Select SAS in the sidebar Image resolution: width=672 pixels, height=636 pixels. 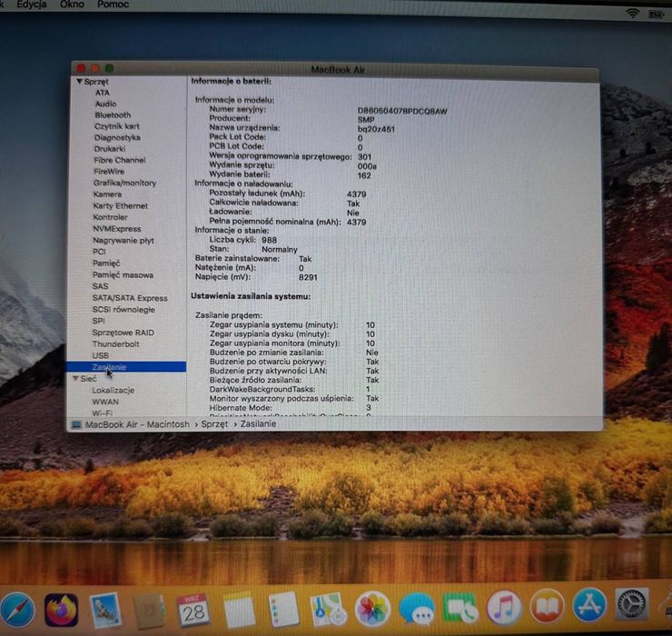[x=100, y=286]
